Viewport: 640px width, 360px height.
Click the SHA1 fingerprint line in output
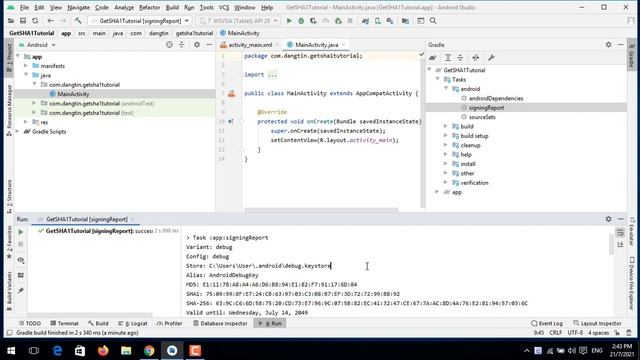pyautogui.click(x=293, y=294)
